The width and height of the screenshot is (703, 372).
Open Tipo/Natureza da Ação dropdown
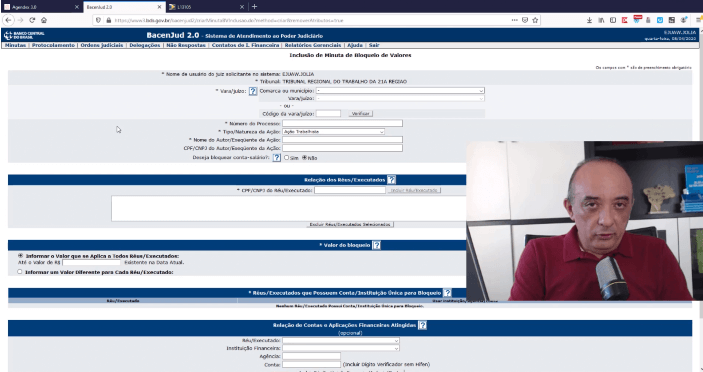(334, 132)
